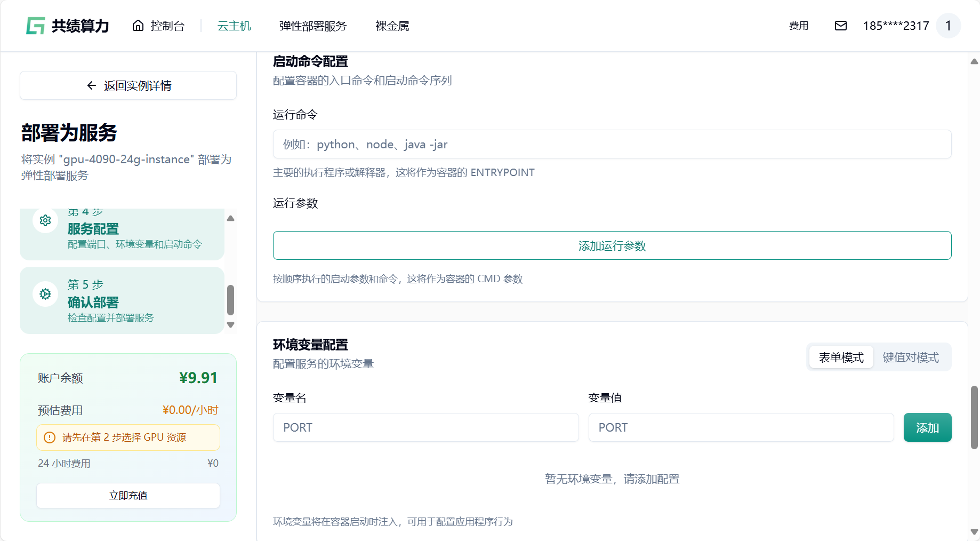
Task: Click the back arrow in 返回实例详情
Action: (x=92, y=85)
